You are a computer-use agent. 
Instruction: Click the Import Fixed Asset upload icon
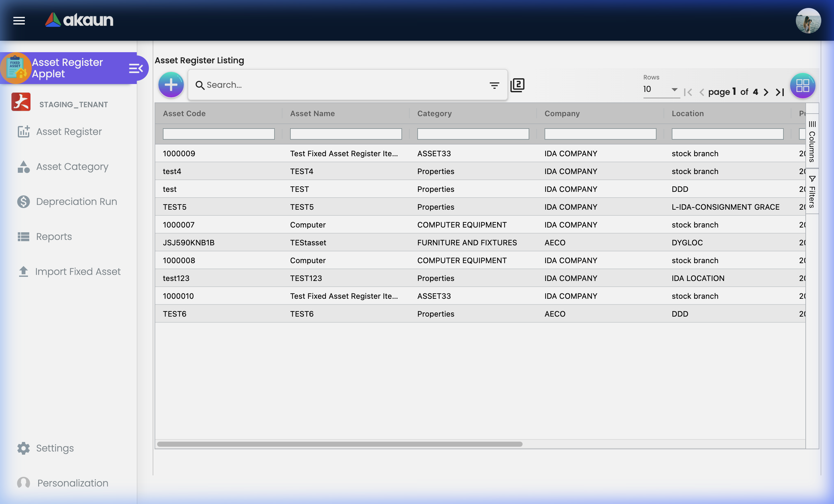pyautogui.click(x=23, y=271)
